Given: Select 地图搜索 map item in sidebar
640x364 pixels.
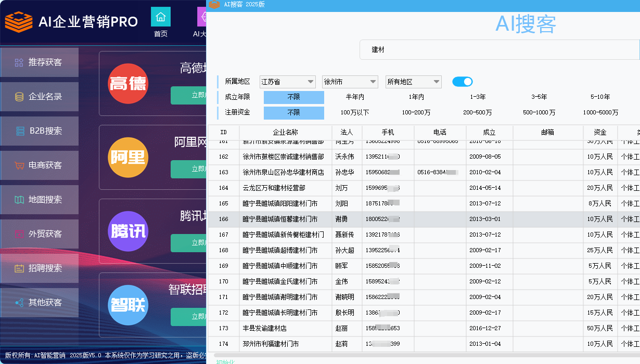Looking at the screenshot, I should 40,200.
